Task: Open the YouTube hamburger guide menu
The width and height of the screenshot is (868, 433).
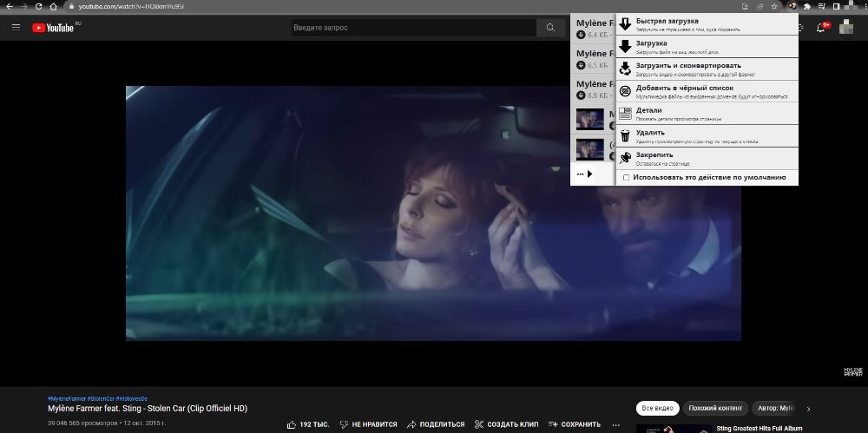Action: click(x=16, y=28)
